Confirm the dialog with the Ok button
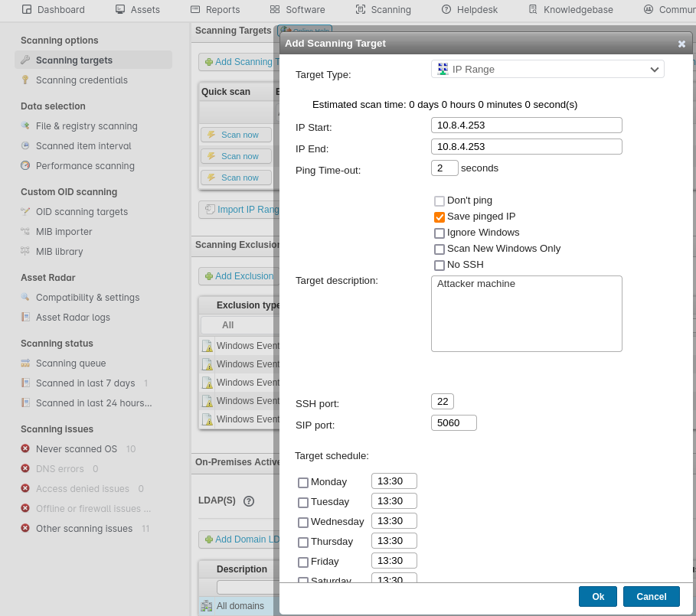Viewport: 696px width, 616px height. click(x=597, y=596)
